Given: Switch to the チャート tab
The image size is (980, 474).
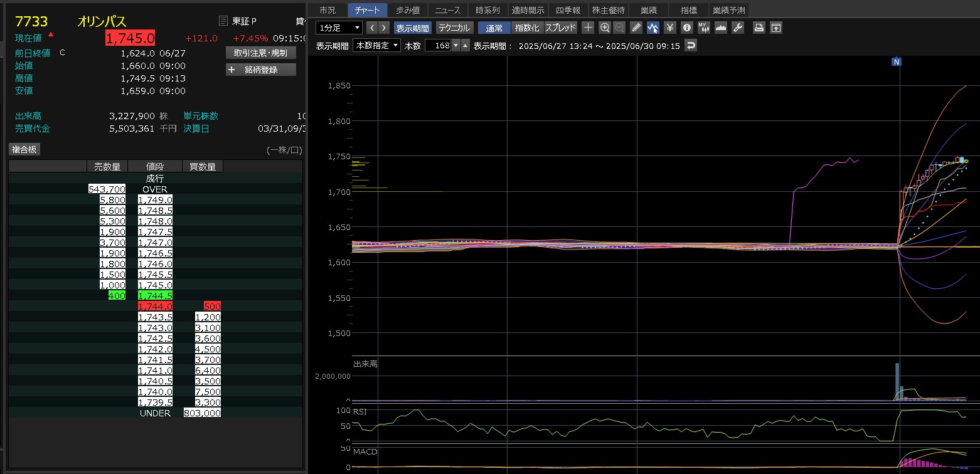Looking at the screenshot, I should 368,10.
